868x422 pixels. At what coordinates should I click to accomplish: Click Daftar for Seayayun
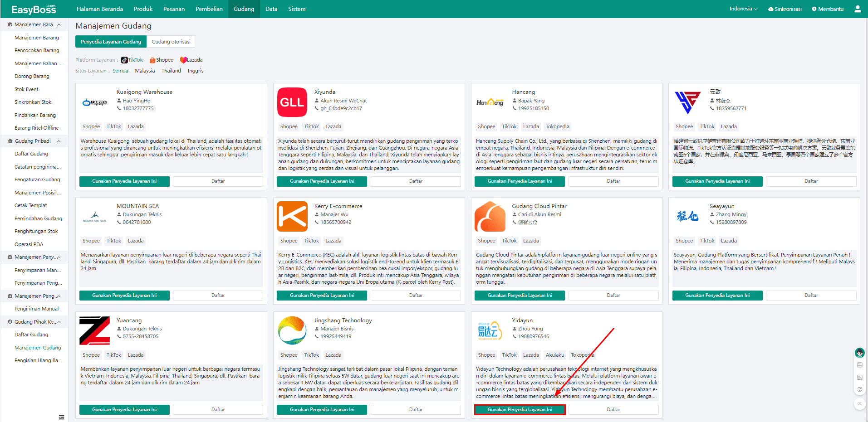pyautogui.click(x=811, y=295)
